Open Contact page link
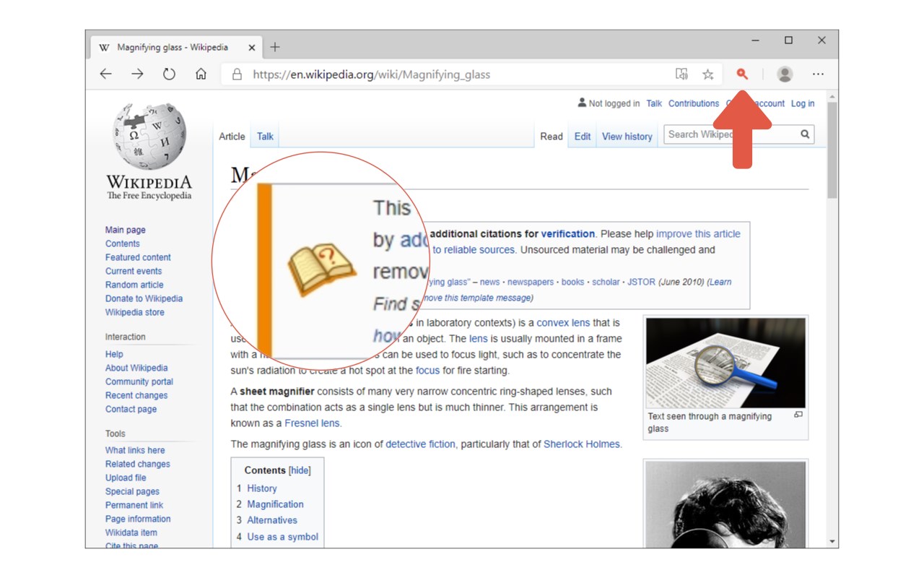This screenshot has height=578, width=924. (x=131, y=409)
